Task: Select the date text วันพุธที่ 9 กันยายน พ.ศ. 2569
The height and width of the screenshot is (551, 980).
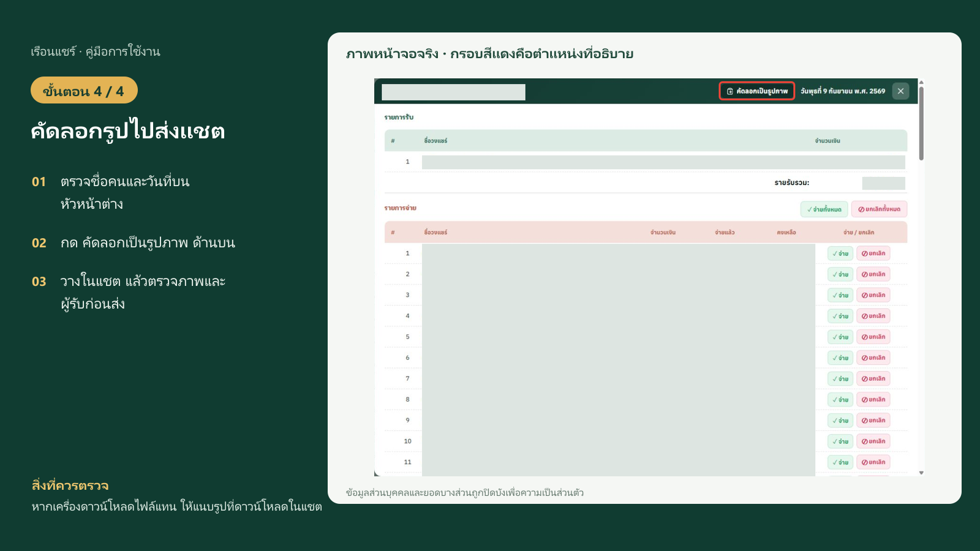Action: click(843, 91)
